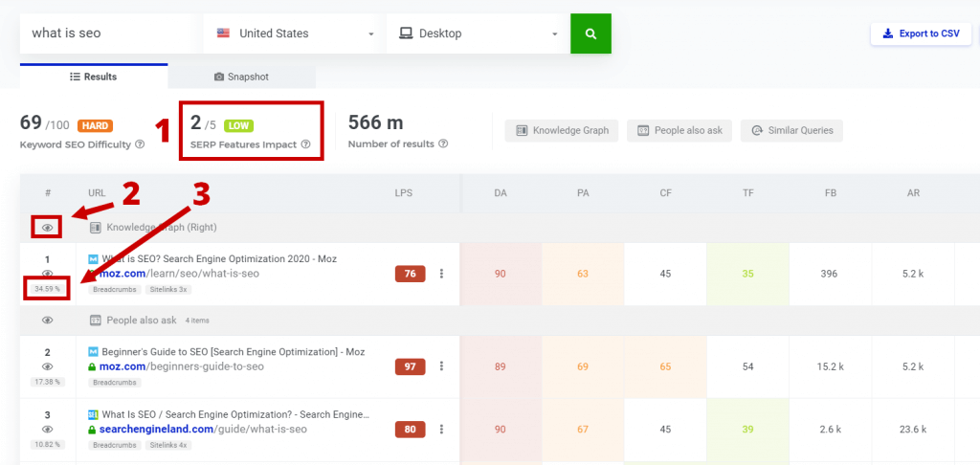Toggle eye icon in Knowledge Graph row
Screen dimensions: 980x465
[47, 228]
